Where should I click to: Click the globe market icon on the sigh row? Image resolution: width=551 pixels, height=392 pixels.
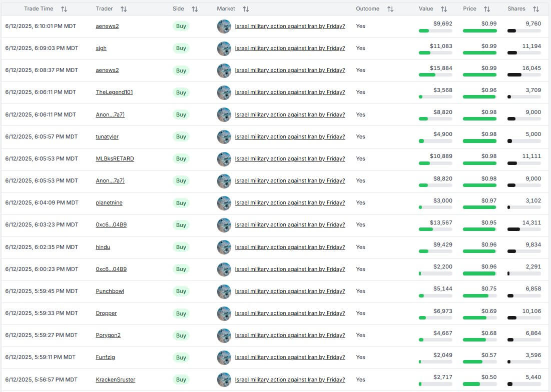pyautogui.click(x=224, y=48)
